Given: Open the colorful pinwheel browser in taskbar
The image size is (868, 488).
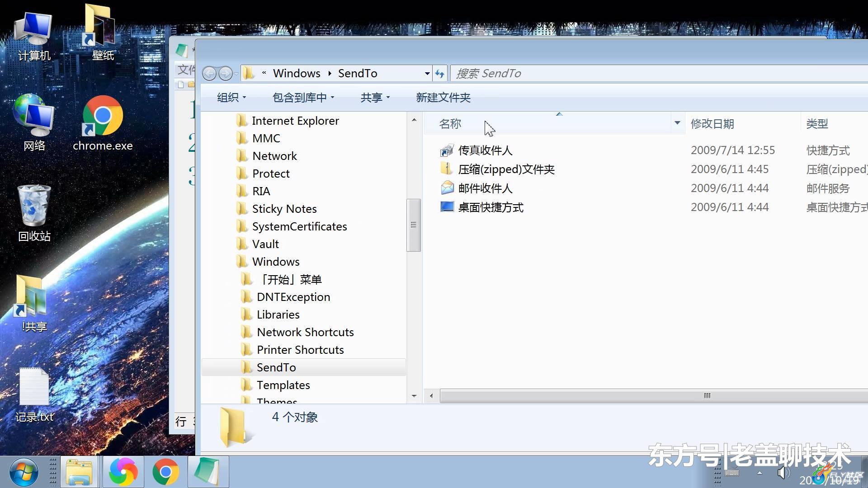Looking at the screenshot, I should click(x=123, y=472).
